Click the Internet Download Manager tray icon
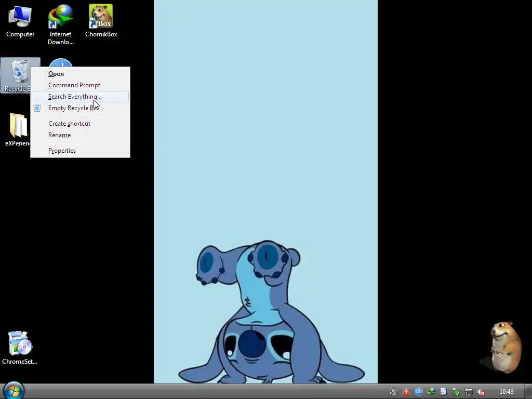532x399 pixels. (x=431, y=392)
